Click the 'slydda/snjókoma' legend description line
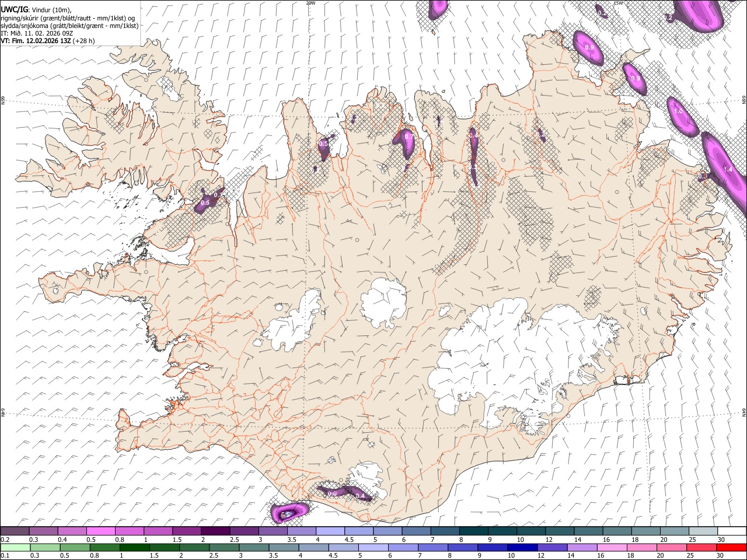The height and width of the screenshot is (560, 747). click(x=69, y=26)
